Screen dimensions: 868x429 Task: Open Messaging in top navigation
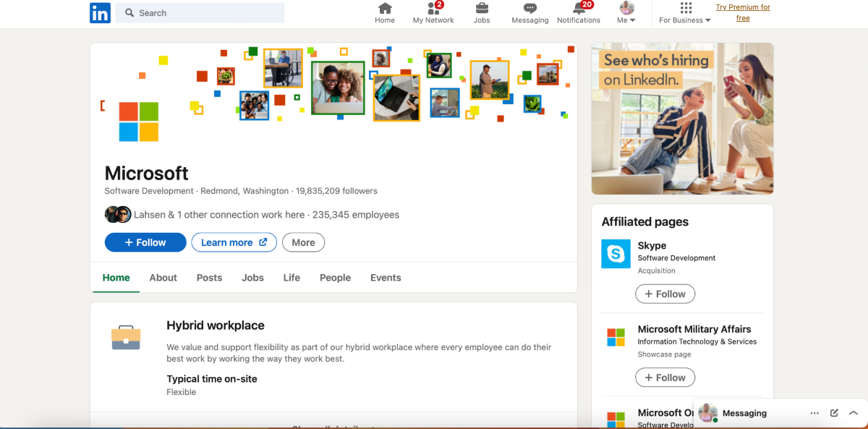[530, 13]
